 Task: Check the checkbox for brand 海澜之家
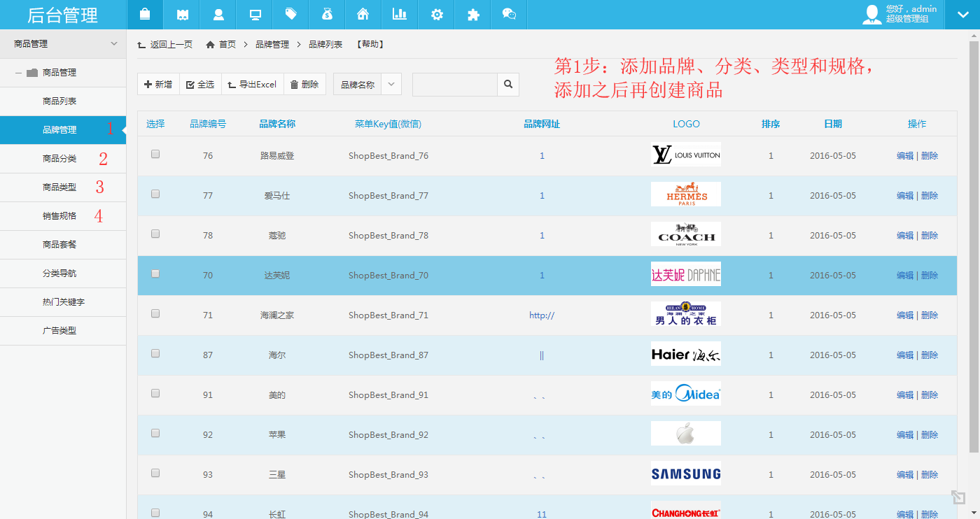coord(155,313)
